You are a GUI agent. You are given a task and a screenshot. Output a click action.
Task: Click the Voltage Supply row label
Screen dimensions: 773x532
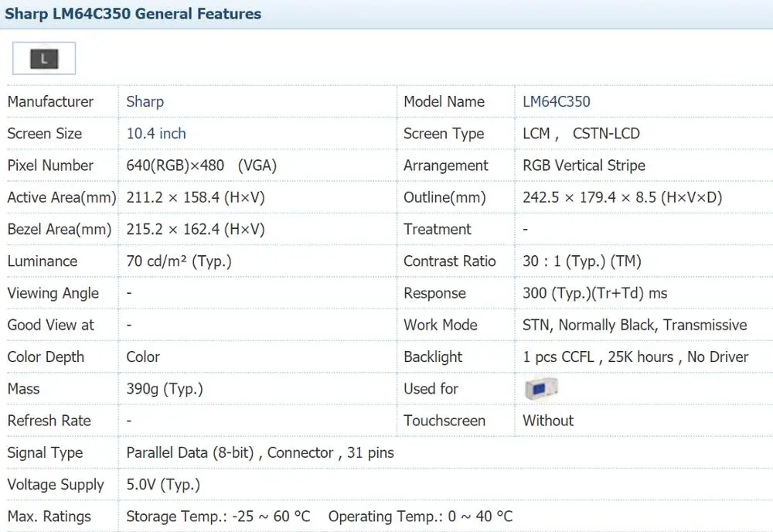coord(56,485)
